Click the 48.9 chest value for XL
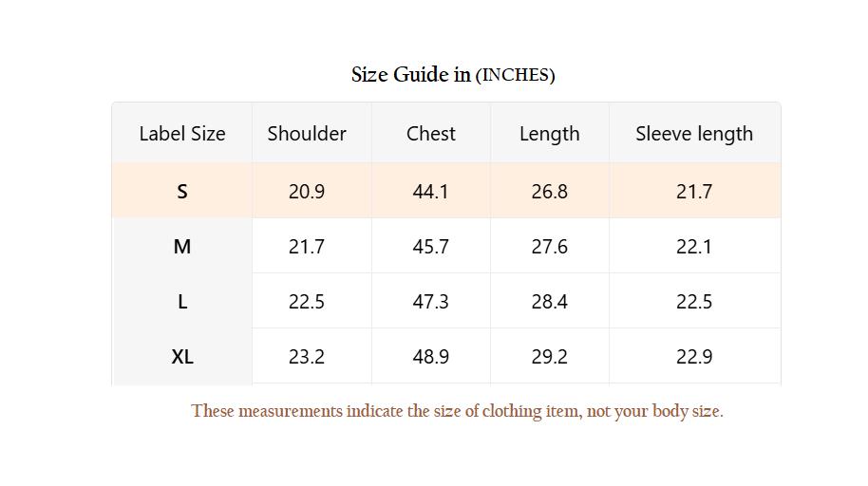The width and height of the screenshot is (868, 486). point(431,357)
